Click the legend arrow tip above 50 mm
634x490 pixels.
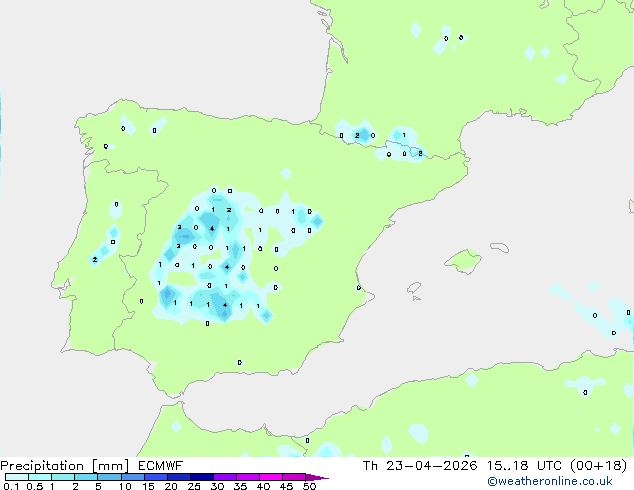pos(317,477)
